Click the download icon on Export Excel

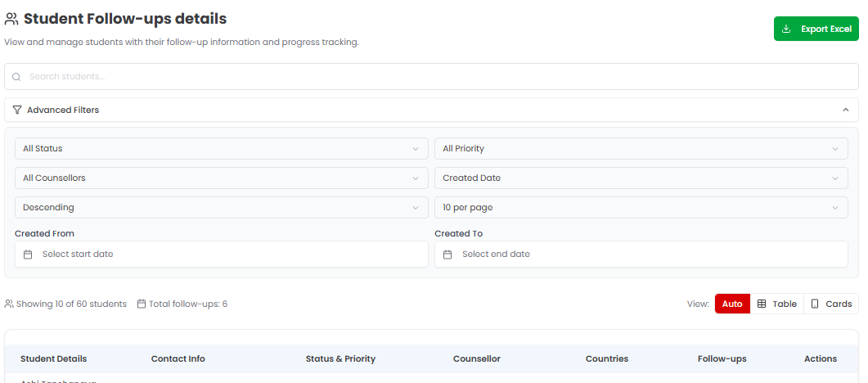tap(786, 29)
